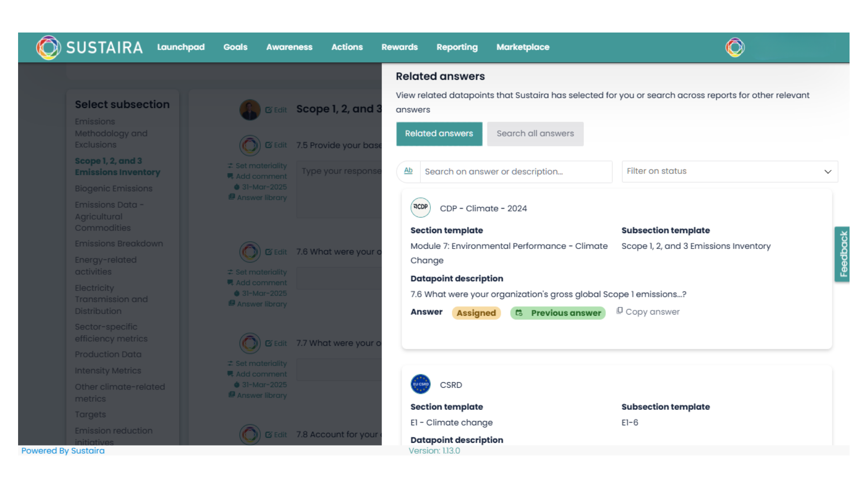Click the CDP logo on the Climate 2024 card
This screenshot has width=868, height=488.
click(420, 207)
